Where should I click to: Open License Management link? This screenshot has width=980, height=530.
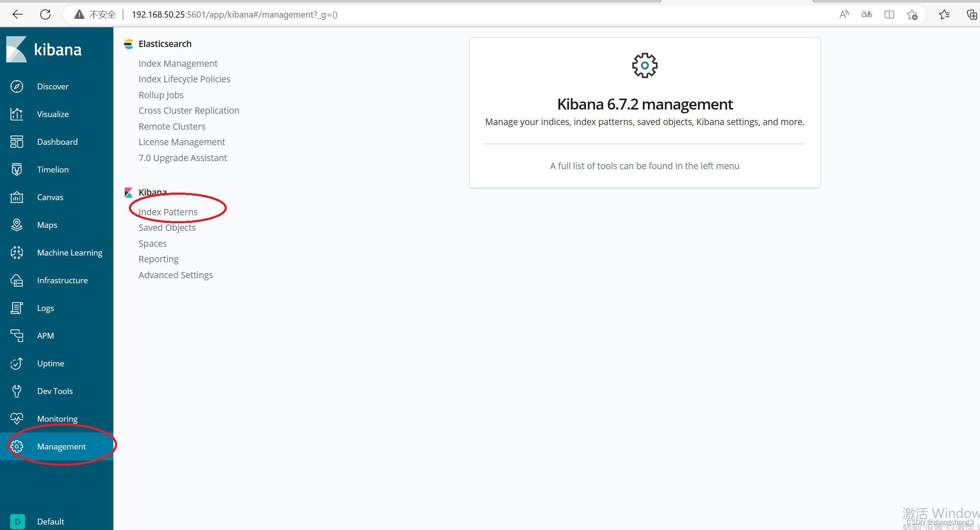tap(182, 142)
